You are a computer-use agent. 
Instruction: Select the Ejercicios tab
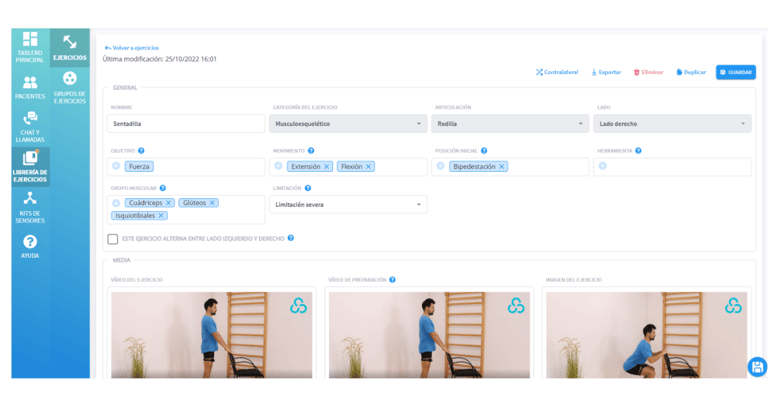pos(70,48)
